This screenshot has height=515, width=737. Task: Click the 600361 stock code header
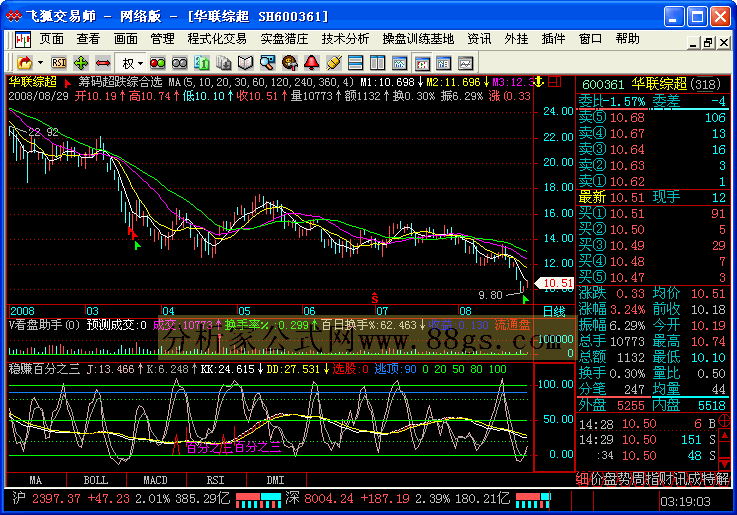pos(603,85)
